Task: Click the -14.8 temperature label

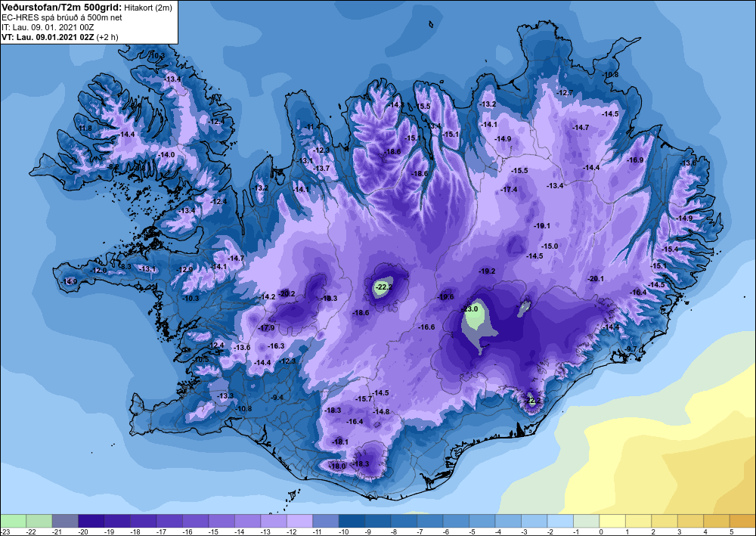Action: coord(381,412)
